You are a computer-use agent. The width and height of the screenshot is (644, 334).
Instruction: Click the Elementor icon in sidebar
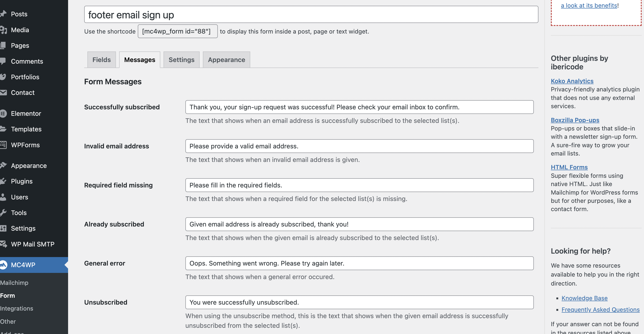(3, 113)
